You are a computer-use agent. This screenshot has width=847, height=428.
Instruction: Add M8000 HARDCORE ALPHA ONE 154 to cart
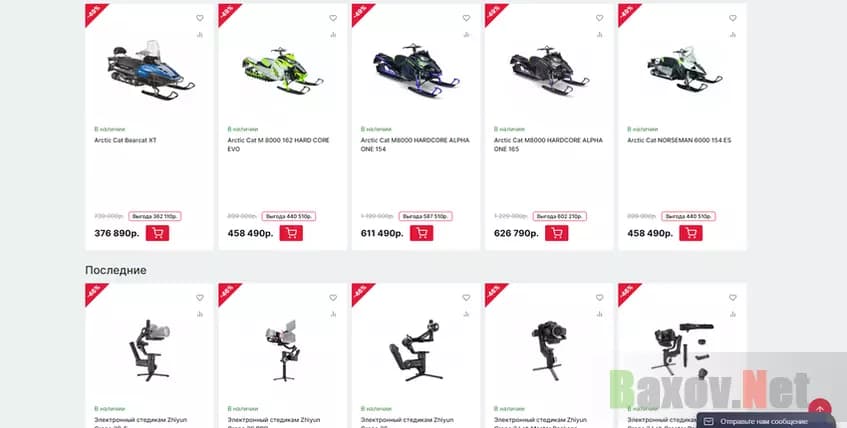coord(421,233)
